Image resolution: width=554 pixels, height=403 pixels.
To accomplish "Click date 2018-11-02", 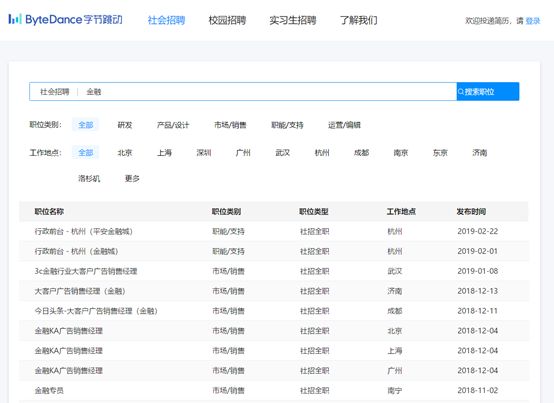I will click(x=478, y=390).
